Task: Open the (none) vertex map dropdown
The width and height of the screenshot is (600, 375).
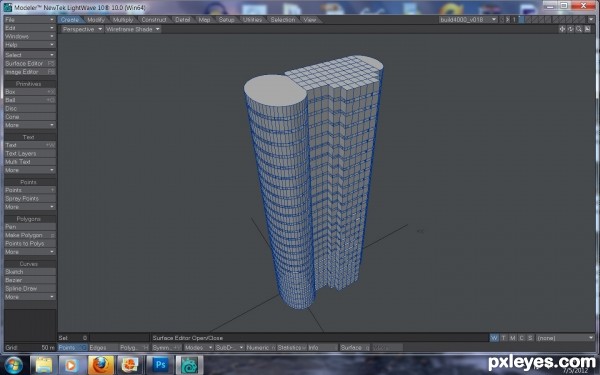Action: (565, 338)
